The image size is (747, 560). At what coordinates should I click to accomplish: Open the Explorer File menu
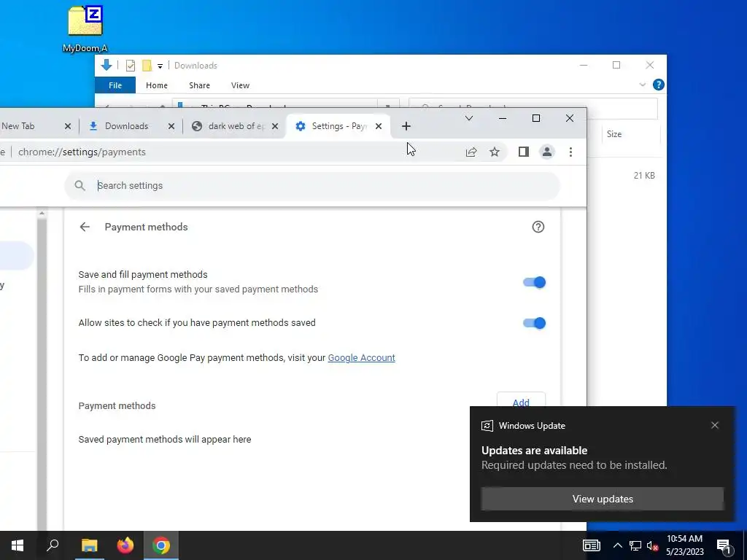click(x=115, y=85)
